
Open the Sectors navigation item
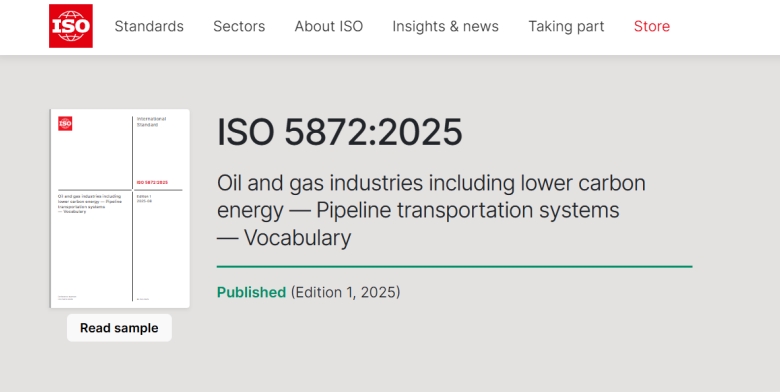coord(239,26)
